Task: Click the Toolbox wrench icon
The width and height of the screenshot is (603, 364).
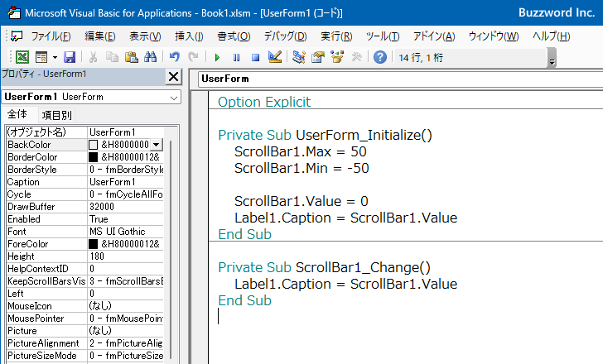Action: [356, 57]
